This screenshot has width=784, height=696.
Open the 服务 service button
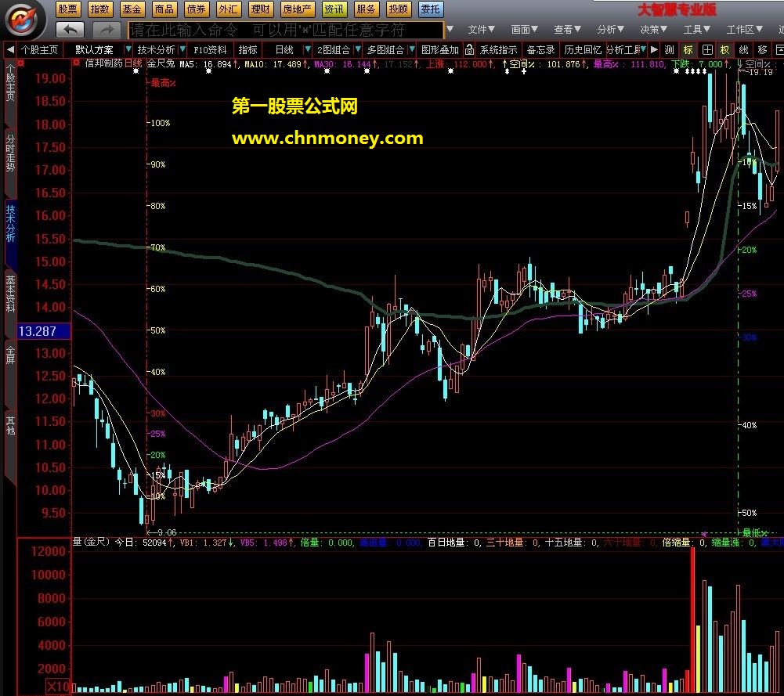[366, 9]
